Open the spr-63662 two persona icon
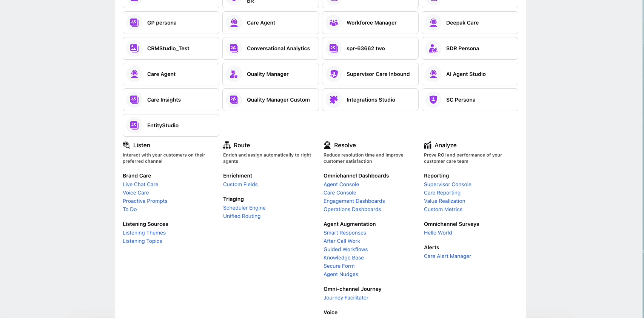 tap(334, 48)
